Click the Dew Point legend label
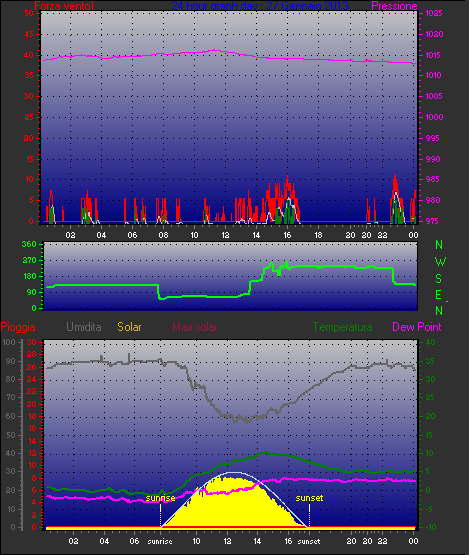 pos(417,327)
